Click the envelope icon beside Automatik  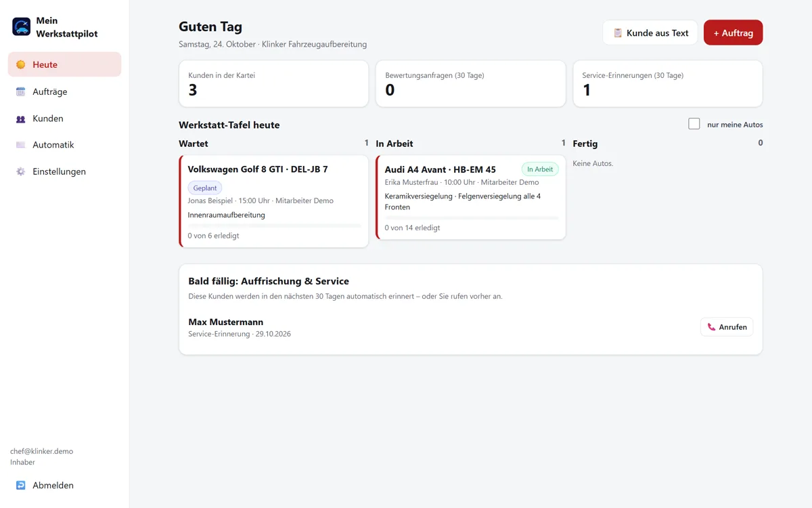coord(21,145)
